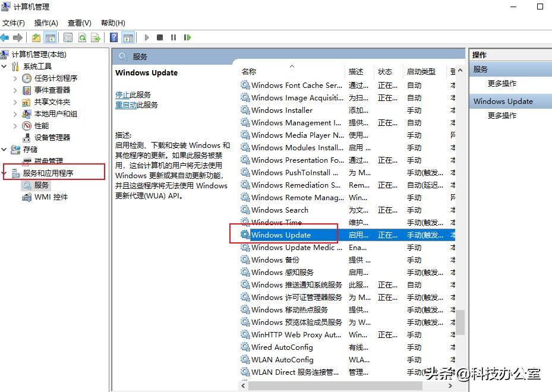Screen dimensions: 552x392
Task: Toggle the console tree pane visibility
Action: click(49, 37)
